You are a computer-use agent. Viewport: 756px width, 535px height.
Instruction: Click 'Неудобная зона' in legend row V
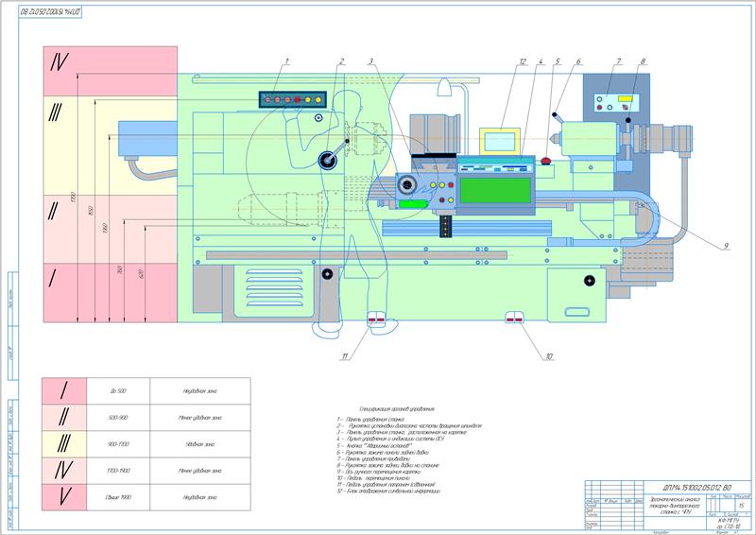coord(200,497)
